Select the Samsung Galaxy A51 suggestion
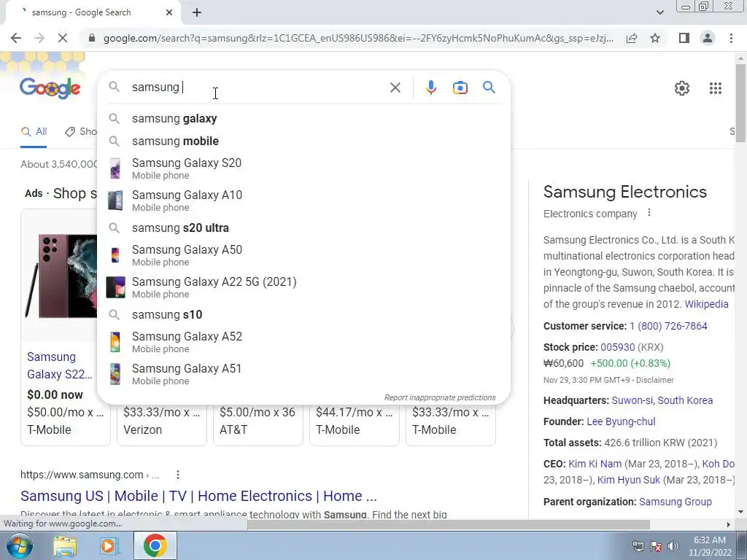747x560 pixels. 303,374
